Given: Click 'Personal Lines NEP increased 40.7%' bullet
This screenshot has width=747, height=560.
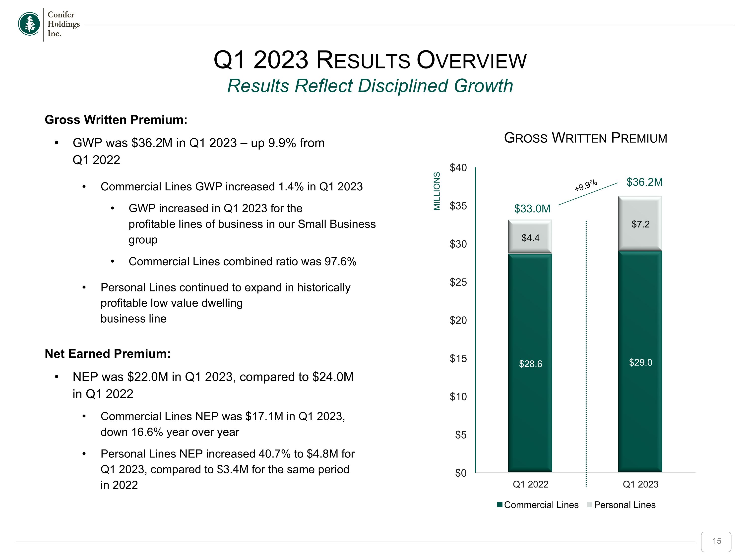Looking at the screenshot, I should [x=228, y=470].
